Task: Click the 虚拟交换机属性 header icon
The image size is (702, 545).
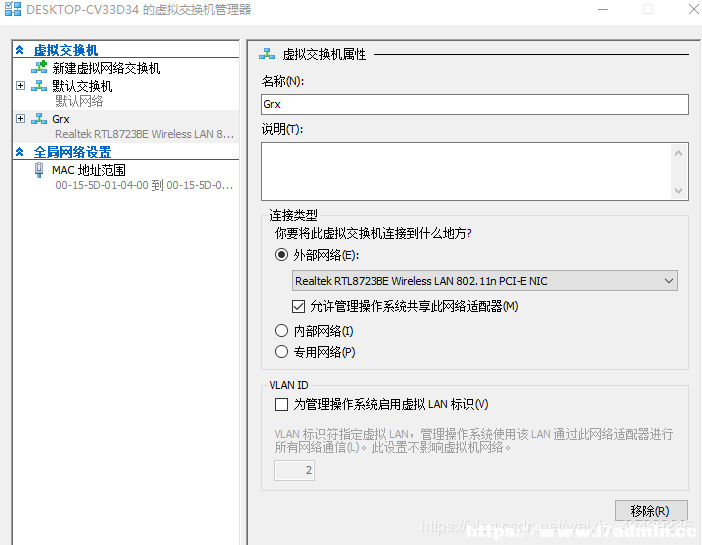Action: (x=267, y=54)
